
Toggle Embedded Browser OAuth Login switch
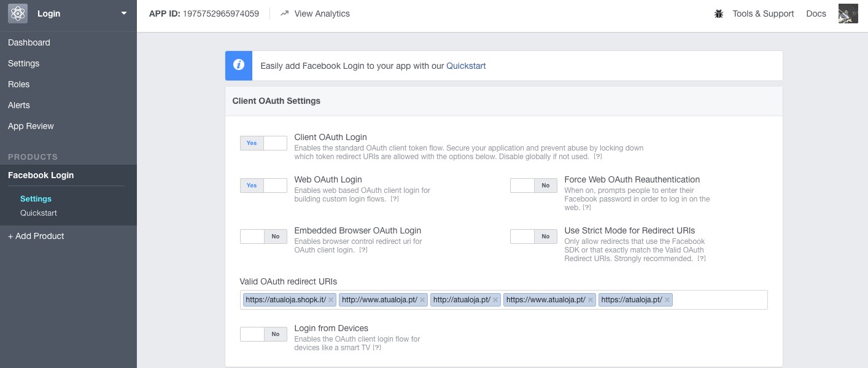coord(263,237)
